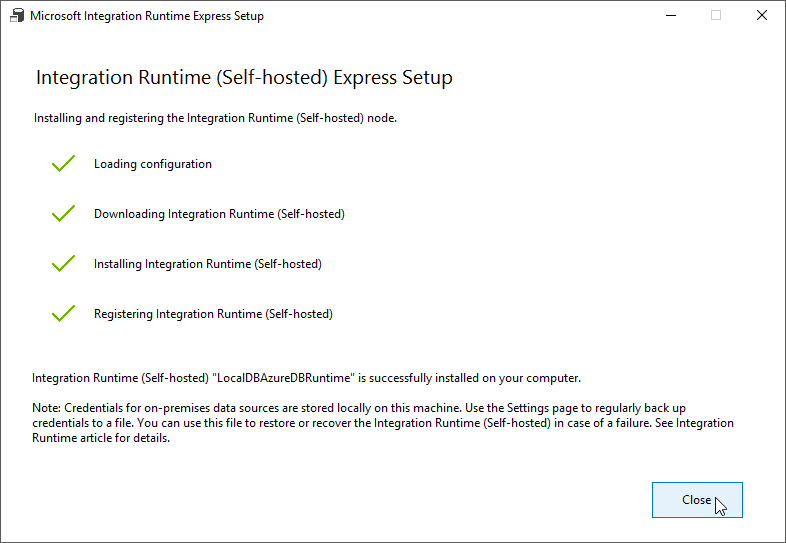Image resolution: width=786 pixels, height=543 pixels.
Task: Click the Loading configuration step label
Action: 153,164
